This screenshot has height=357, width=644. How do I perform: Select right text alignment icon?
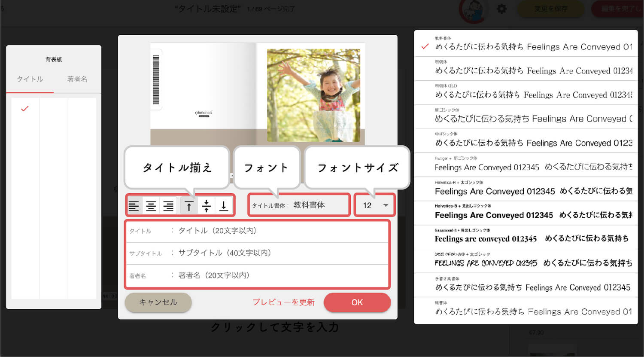coord(168,206)
